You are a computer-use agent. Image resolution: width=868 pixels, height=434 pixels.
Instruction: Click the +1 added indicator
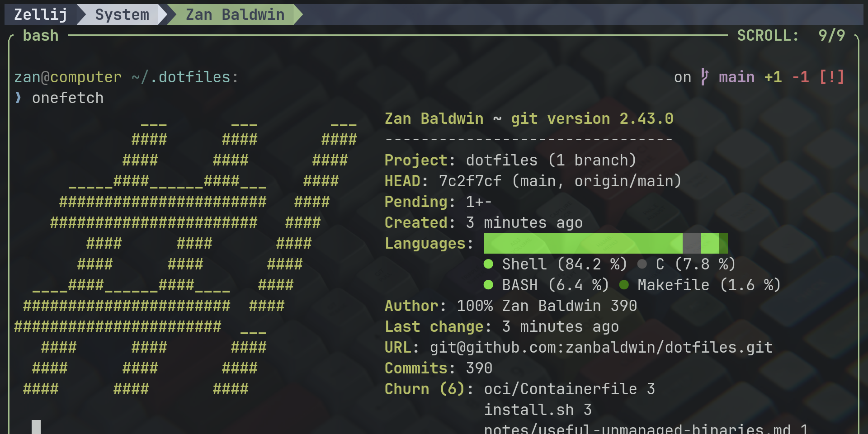tap(773, 77)
